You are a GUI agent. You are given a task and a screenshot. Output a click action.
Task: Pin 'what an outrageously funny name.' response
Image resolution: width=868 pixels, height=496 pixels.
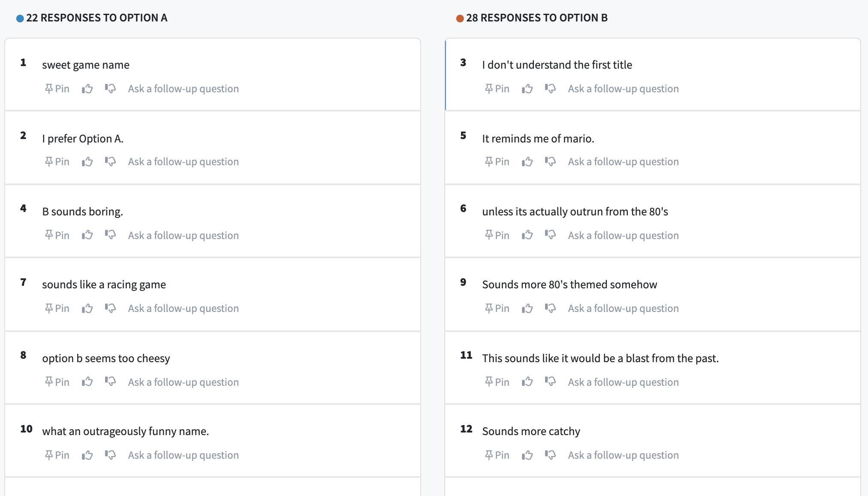57,455
